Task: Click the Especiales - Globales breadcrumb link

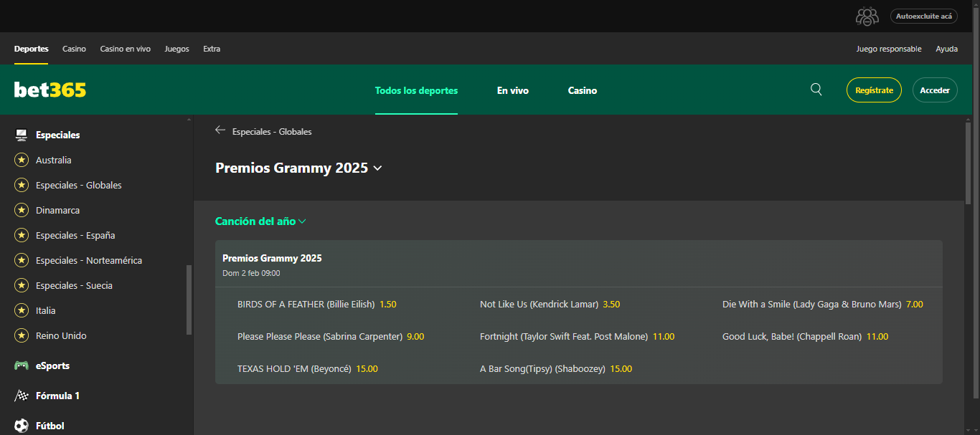Action: pos(272,131)
